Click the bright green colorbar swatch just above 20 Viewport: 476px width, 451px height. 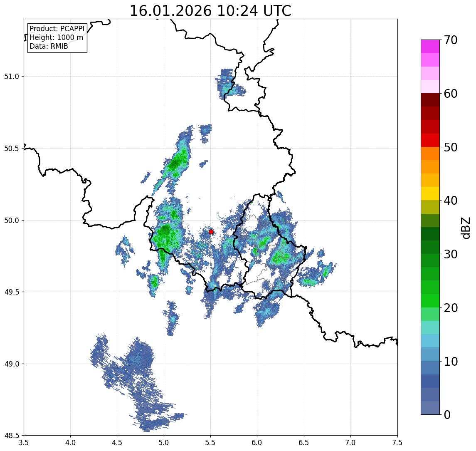430,300
